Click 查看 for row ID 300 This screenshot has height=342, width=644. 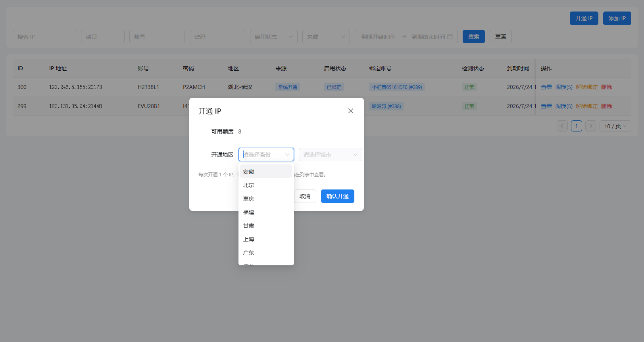(546, 87)
